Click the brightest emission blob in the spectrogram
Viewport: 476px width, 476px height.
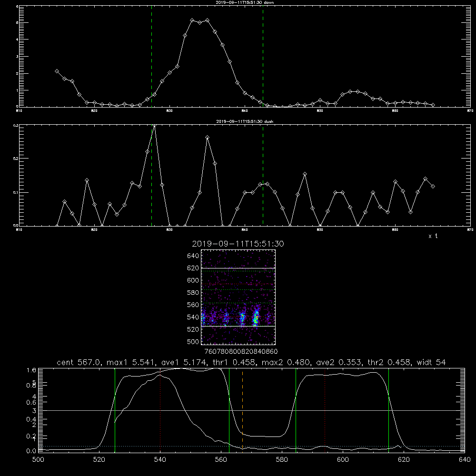pos(256,318)
